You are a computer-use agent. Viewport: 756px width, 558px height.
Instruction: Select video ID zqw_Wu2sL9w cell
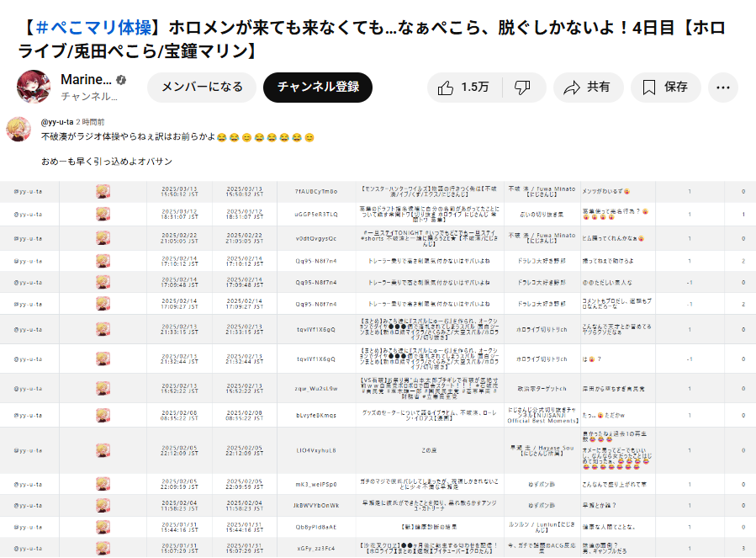tap(316, 389)
